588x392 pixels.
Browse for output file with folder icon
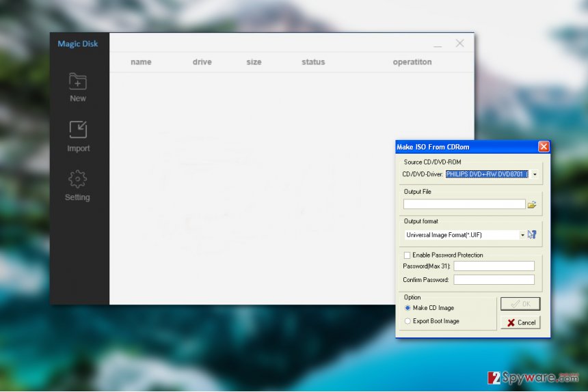pyautogui.click(x=532, y=204)
